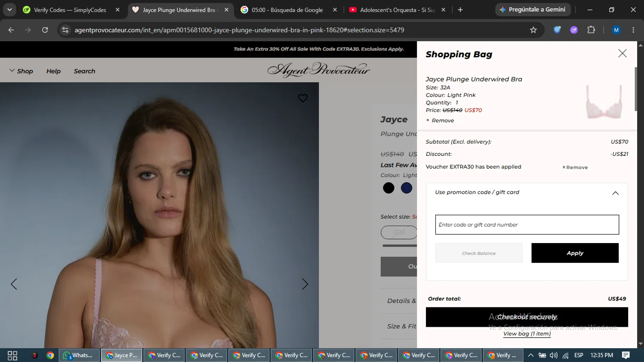
Task: Open the shield extension icon
Action: tap(557, 30)
